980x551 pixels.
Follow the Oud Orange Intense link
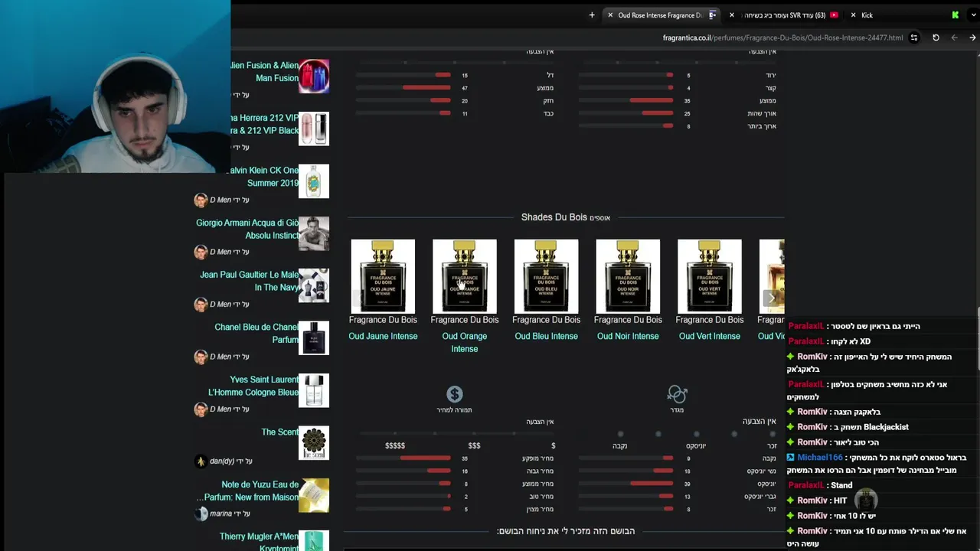click(464, 342)
